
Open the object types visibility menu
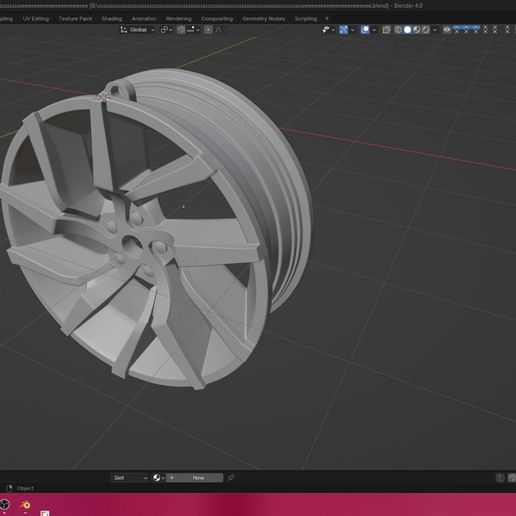point(328,30)
